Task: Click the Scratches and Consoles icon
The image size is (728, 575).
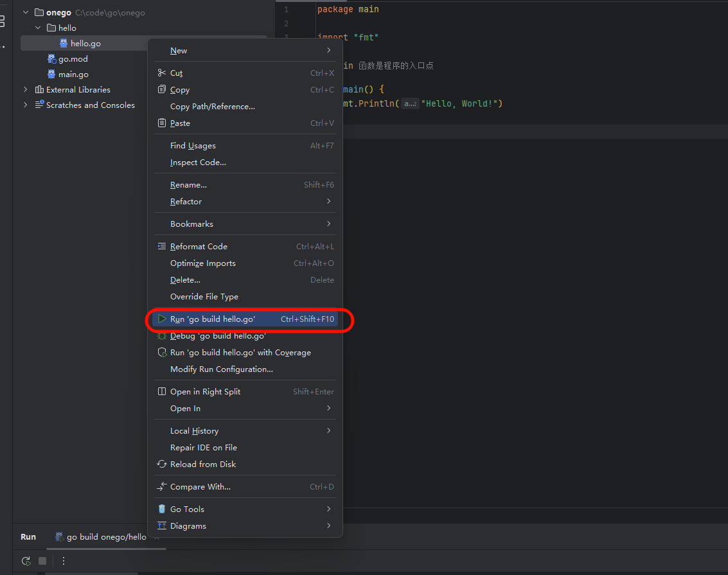Action: pos(39,105)
